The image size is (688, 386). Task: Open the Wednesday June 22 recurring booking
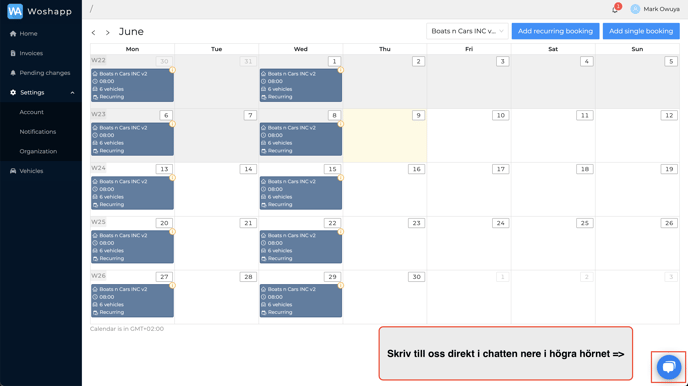coord(301,247)
